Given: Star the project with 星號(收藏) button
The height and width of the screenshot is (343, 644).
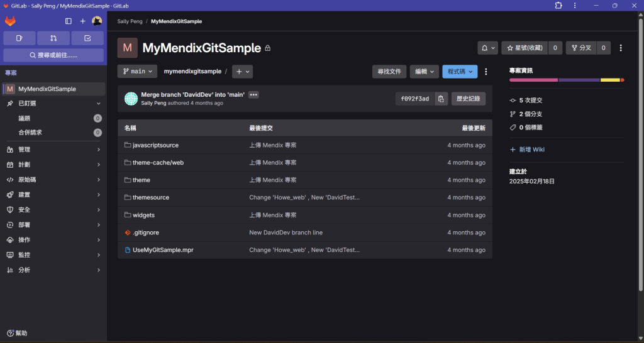Looking at the screenshot, I should coord(525,48).
